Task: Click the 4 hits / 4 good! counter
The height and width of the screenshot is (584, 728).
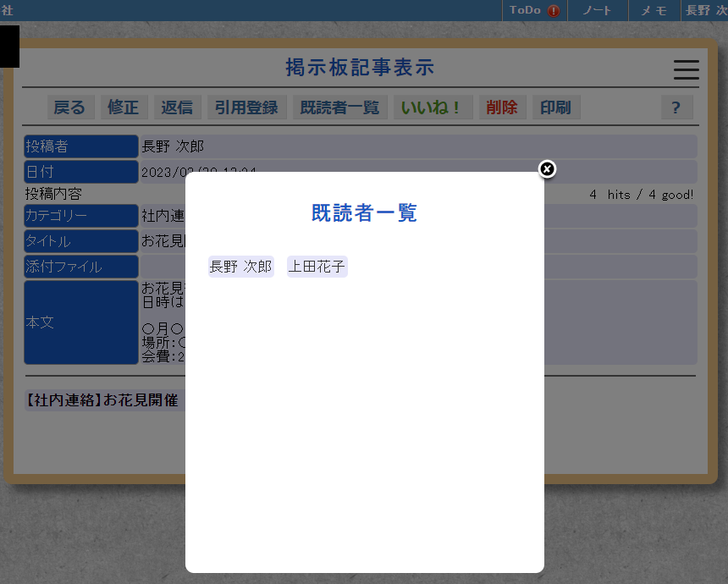Action: click(642, 195)
